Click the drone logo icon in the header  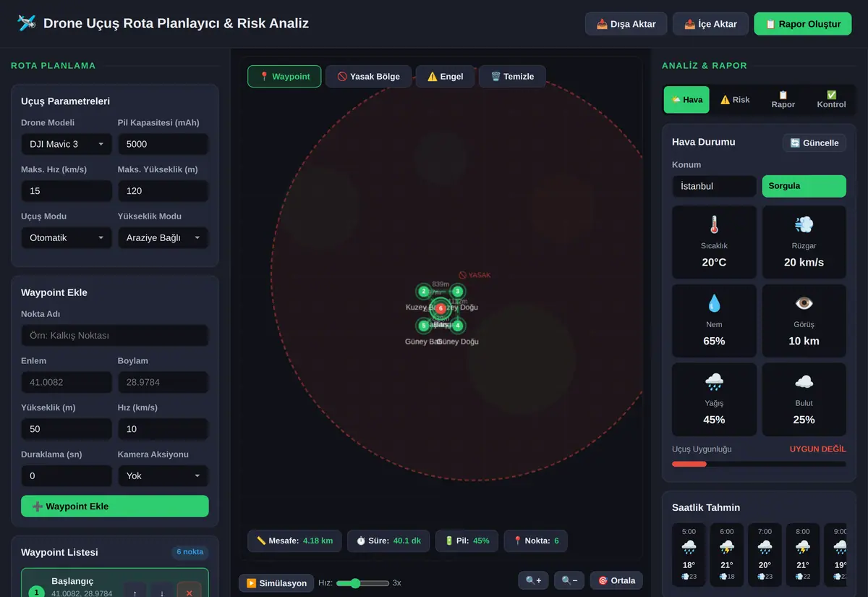tap(27, 23)
